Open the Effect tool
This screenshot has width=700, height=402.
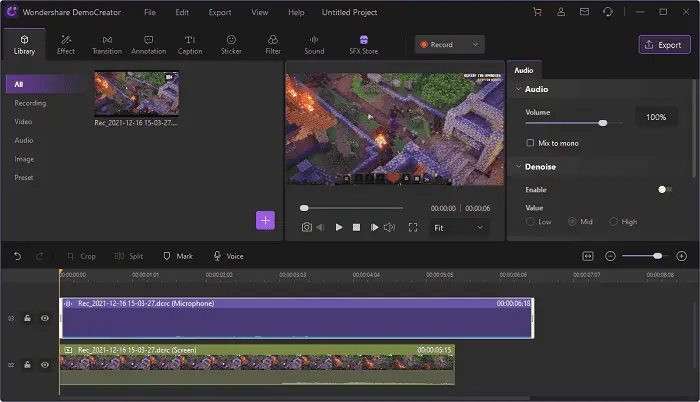[66, 45]
